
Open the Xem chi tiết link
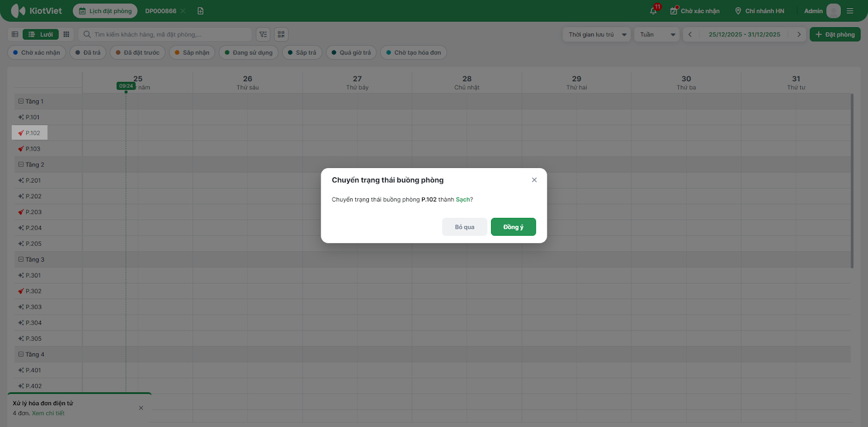tap(48, 413)
